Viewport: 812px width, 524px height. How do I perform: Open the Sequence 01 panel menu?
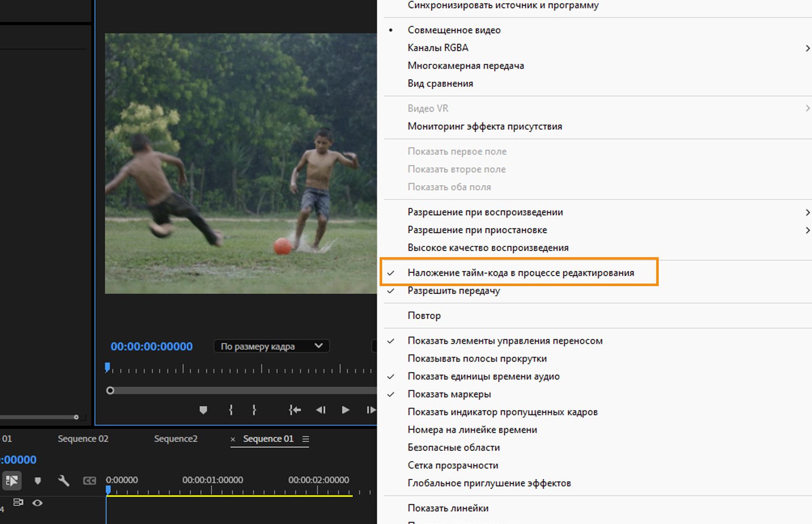[x=306, y=439]
